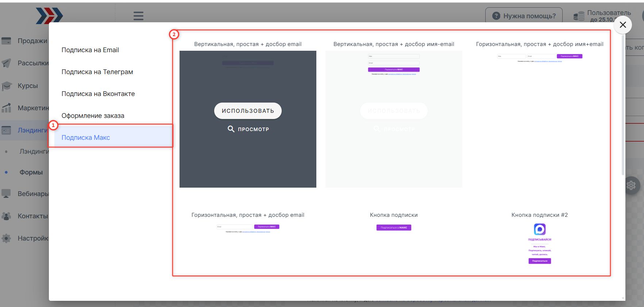
Task: Click the Вебинары monitor icon
Action: click(x=6, y=194)
